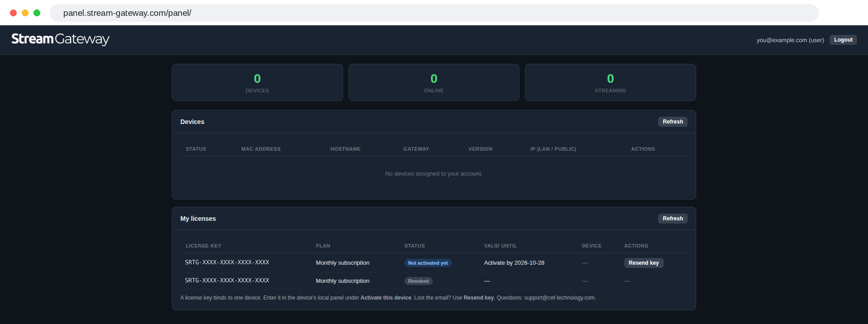Click the DEVICE column header in licenses
Image resolution: width=868 pixels, height=324 pixels.
pyautogui.click(x=592, y=246)
